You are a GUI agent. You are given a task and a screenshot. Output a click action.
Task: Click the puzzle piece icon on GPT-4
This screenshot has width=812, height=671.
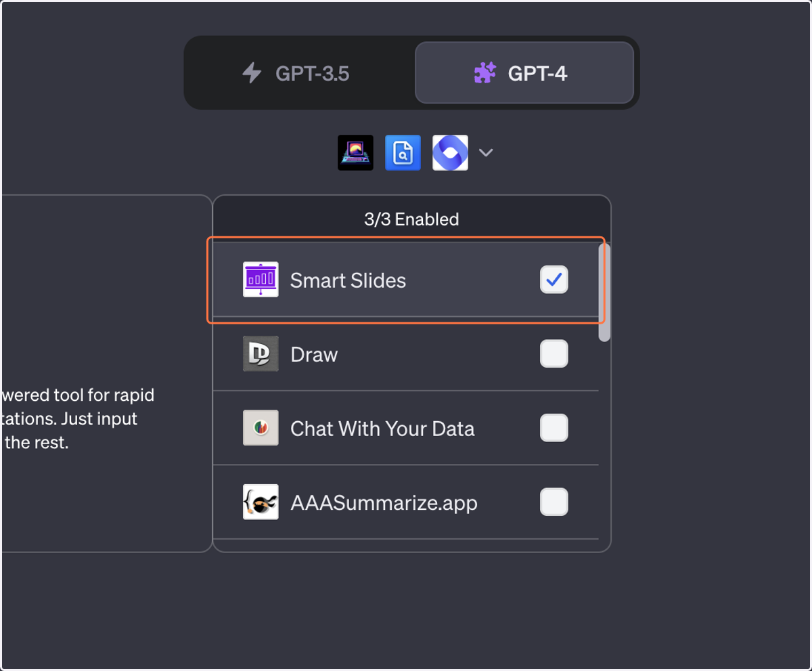[x=485, y=73]
